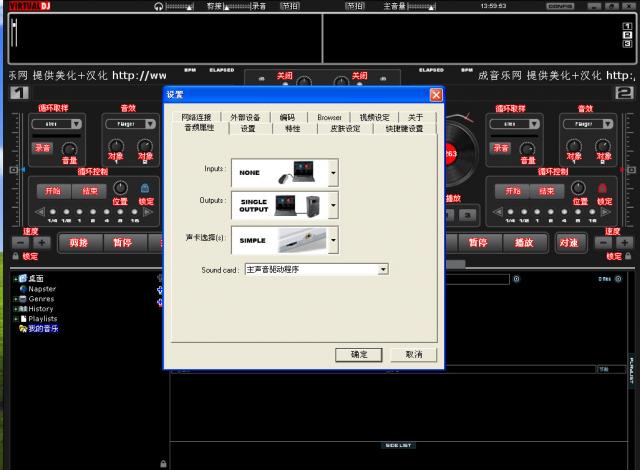Viewport: 640px width, 470px height.
Task: Switch to the Browser settings tab
Action: coord(329,117)
